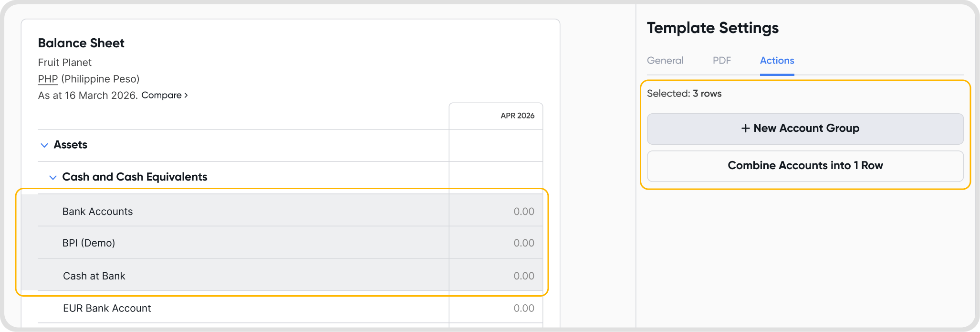Click the Balance Sheet title
Screen dimensions: 980x332
click(81, 43)
